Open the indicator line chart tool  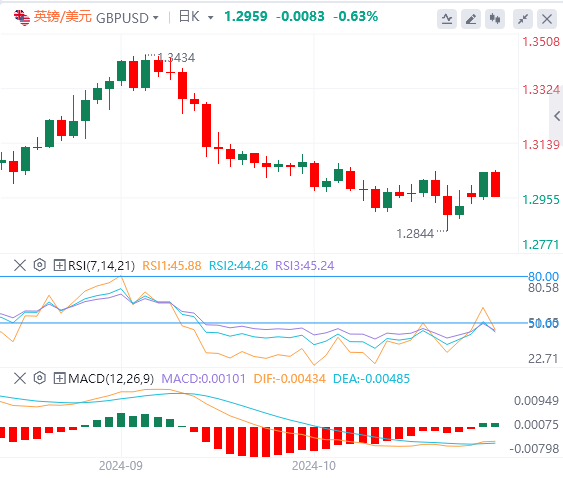point(447,19)
